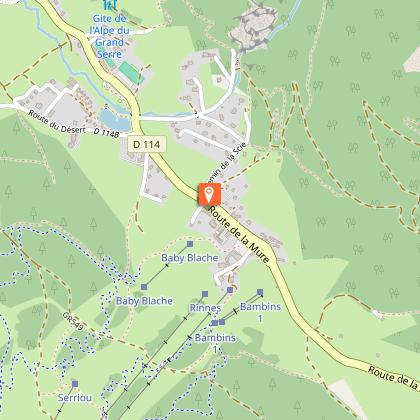
Task: Click the Gîte de l'Alpe du Grand Serre icon
Action: [110, 5]
